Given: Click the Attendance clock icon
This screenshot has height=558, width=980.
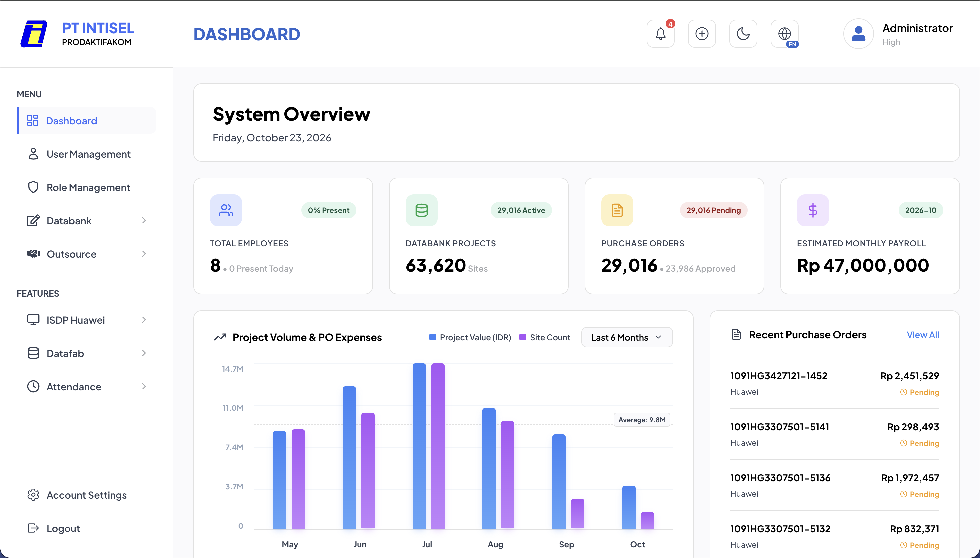Looking at the screenshot, I should pyautogui.click(x=33, y=386).
